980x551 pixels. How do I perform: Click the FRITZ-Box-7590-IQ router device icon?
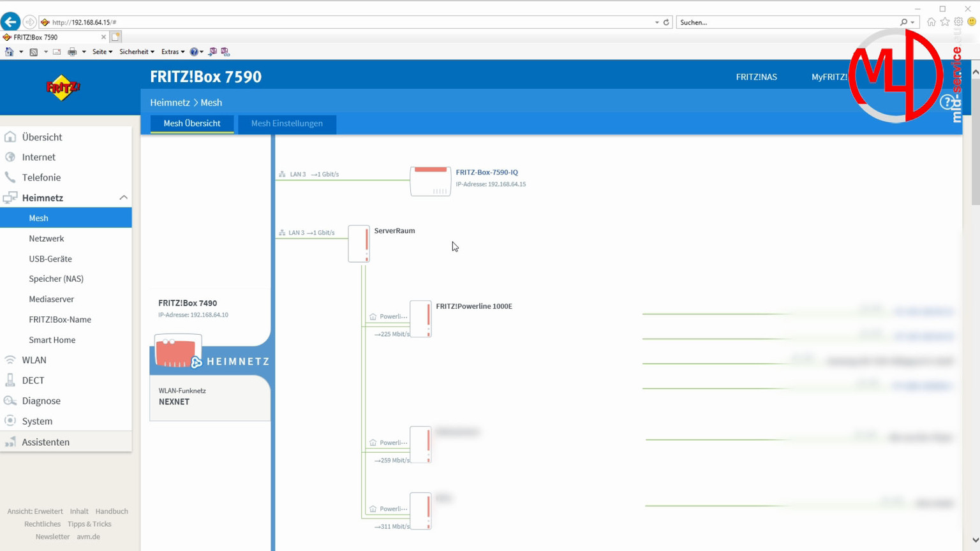[x=430, y=180]
